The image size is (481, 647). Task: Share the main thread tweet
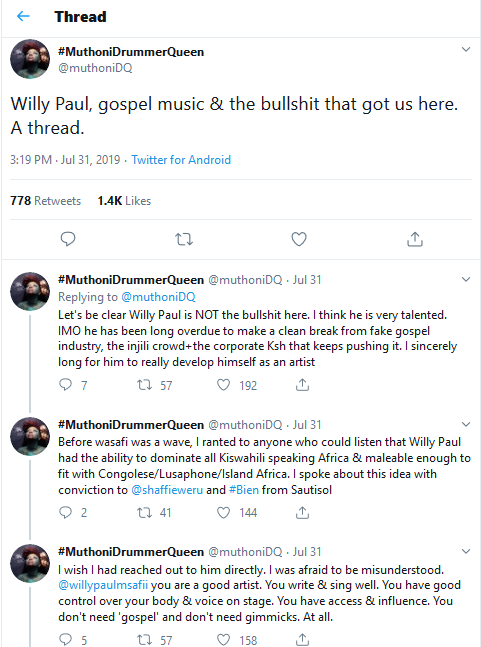[415, 239]
